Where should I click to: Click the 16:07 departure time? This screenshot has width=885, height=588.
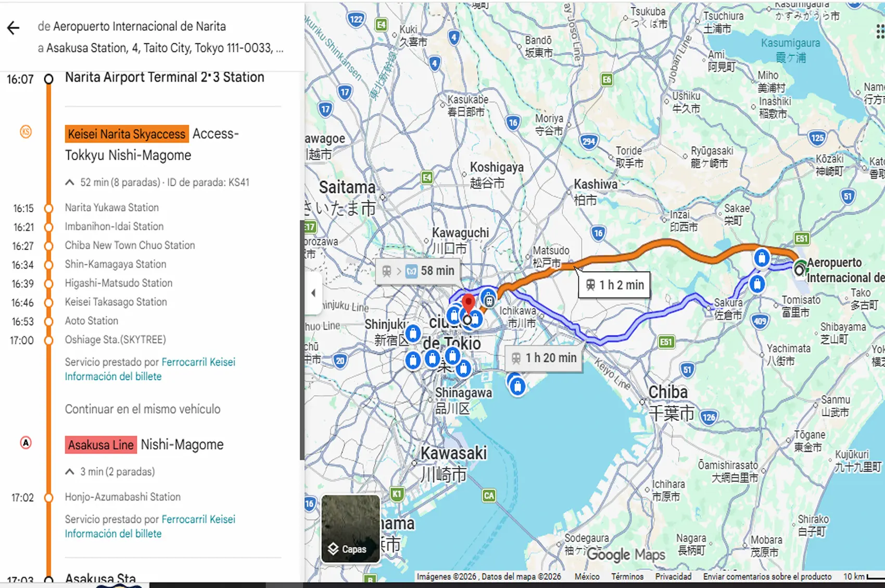click(20, 80)
